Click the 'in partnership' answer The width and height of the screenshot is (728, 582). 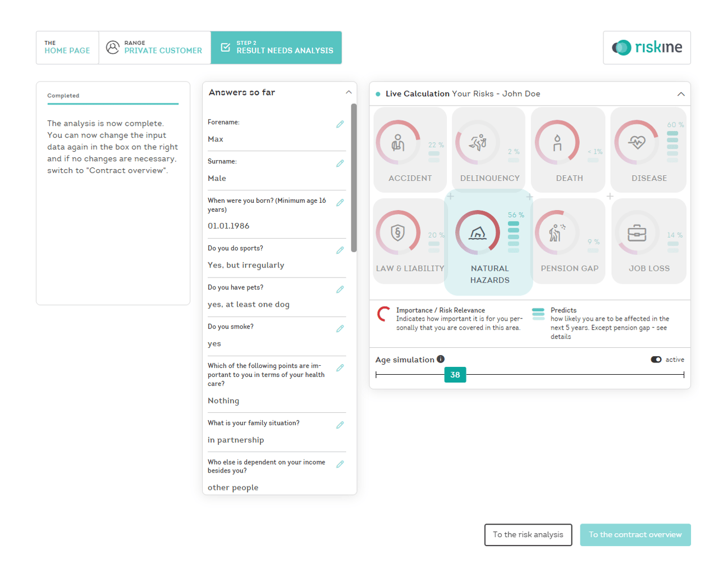(x=236, y=440)
